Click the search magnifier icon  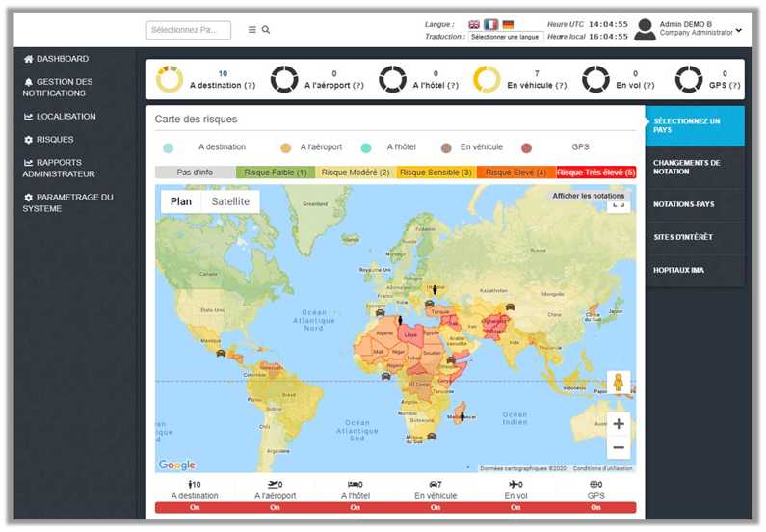point(266,30)
